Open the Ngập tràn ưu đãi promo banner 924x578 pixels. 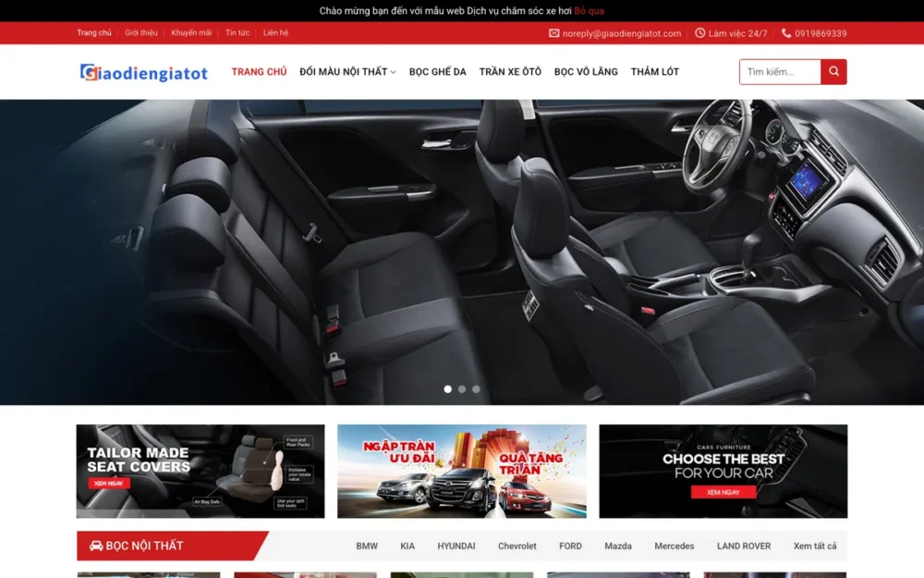point(461,472)
